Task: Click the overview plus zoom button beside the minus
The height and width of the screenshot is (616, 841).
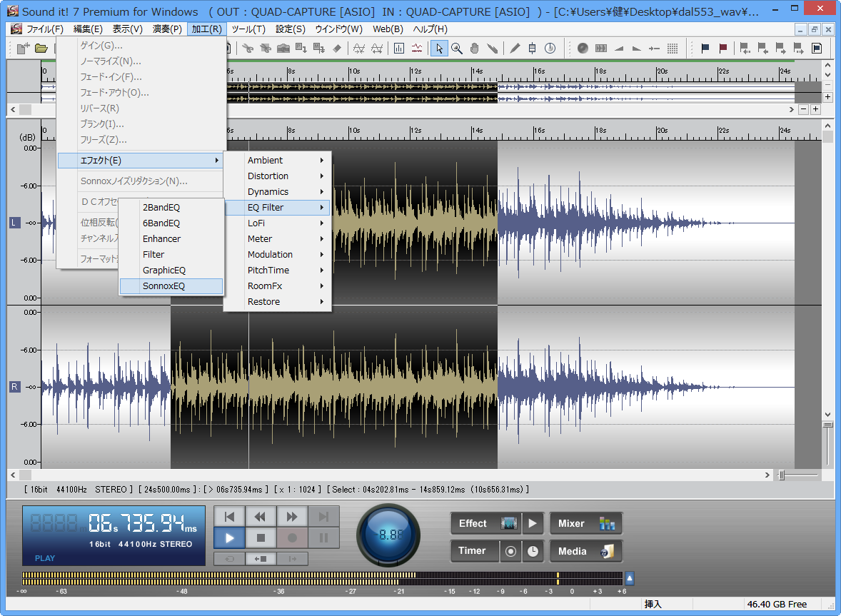Action: pos(816,109)
